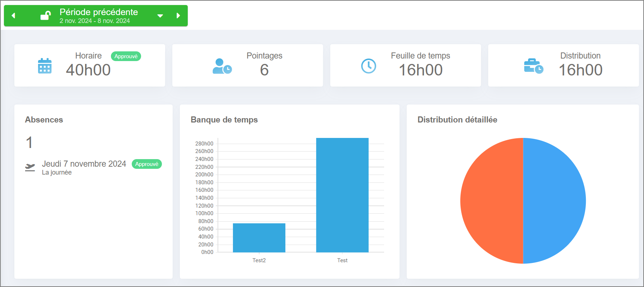Image resolution: width=644 pixels, height=287 pixels.
Task: Click the Test2 axis label
Action: (259, 260)
